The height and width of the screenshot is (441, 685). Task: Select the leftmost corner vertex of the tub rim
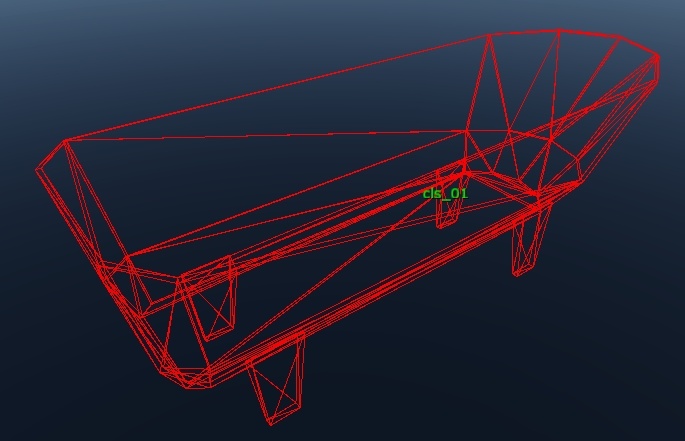pos(37,170)
